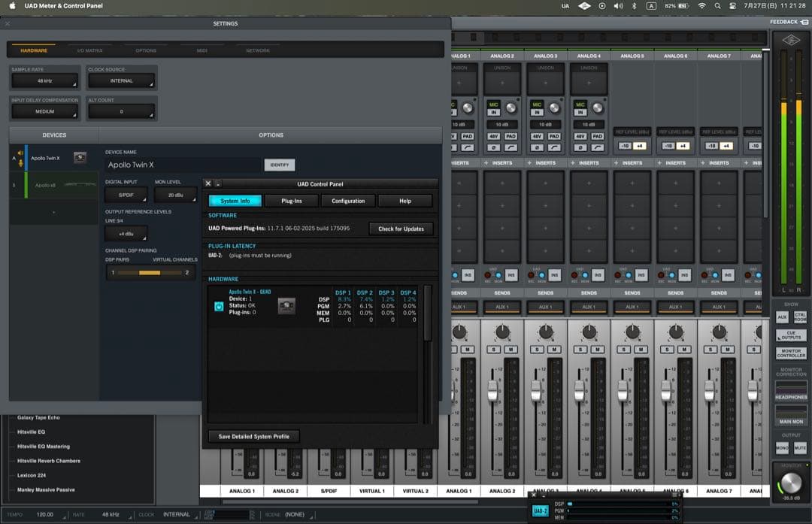This screenshot has height=524, width=812.
Task: Open the Sample Rate dropdown
Action: (44, 80)
